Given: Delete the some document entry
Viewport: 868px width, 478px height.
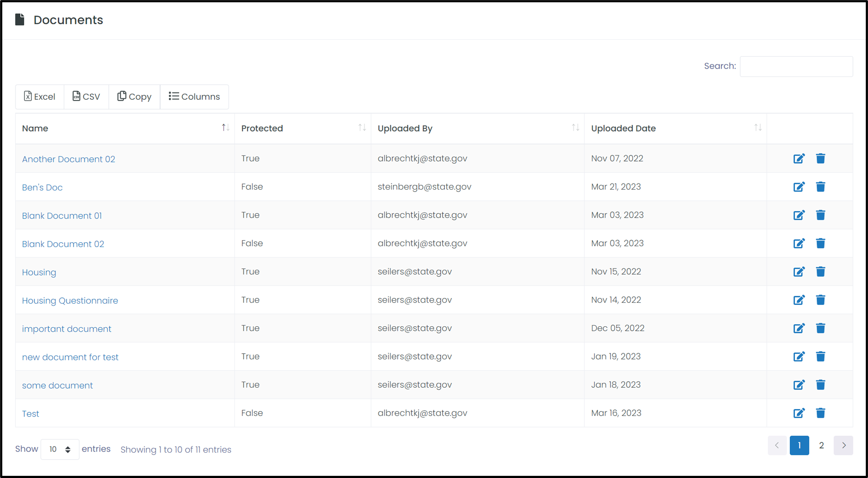Looking at the screenshot, I should pos(820,385).
